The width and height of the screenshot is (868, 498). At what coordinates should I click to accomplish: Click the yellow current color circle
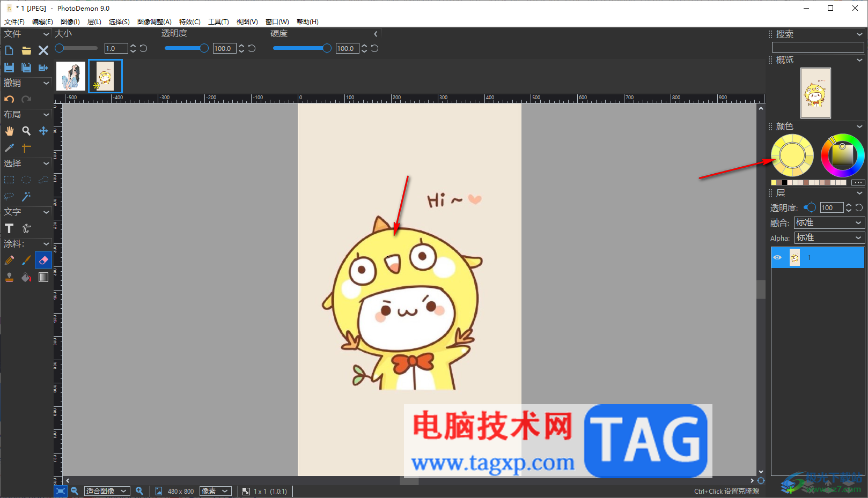click(792, 155)
